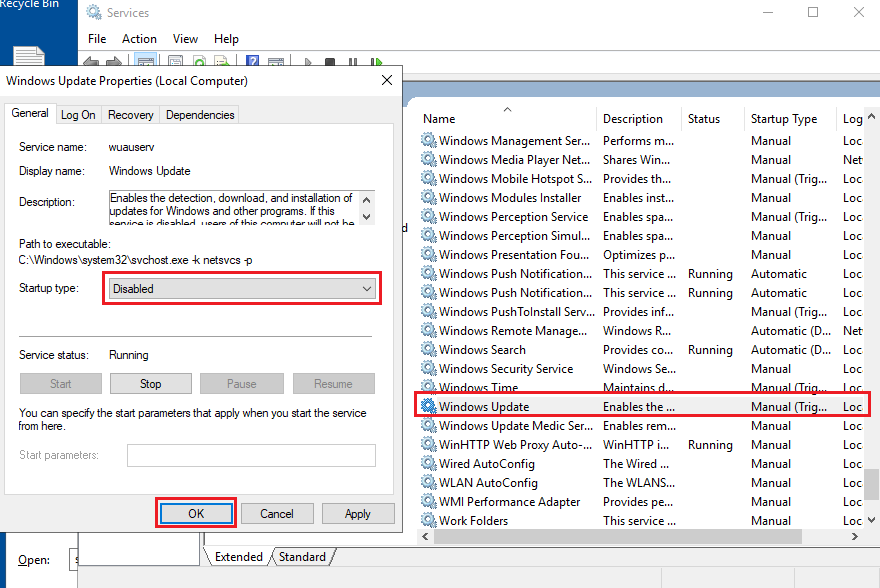This screenshot has width=880, height=588.
Task: Click the gear icon beside Wired AutoConfig
Action: [x=429, y=463]
